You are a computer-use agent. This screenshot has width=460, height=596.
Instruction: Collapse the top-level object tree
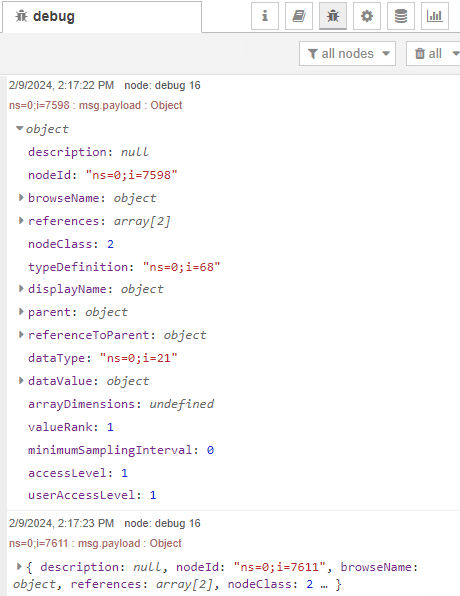coord(19,128)
